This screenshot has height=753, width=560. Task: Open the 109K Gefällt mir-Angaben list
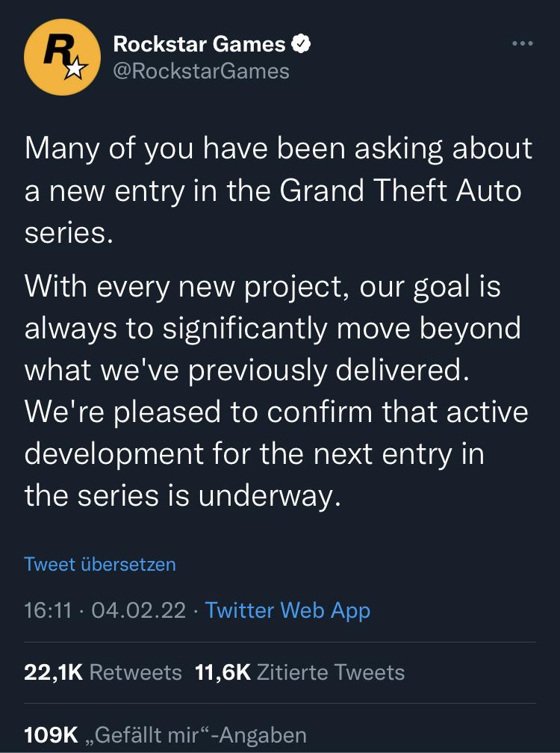tap(165, 734)
